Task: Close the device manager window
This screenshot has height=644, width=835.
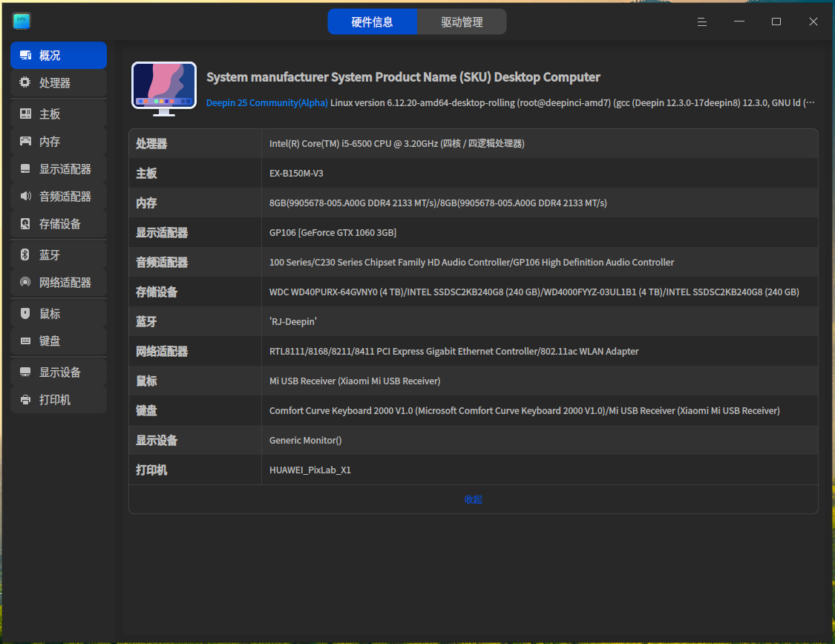Action: [x=813, y=22]
